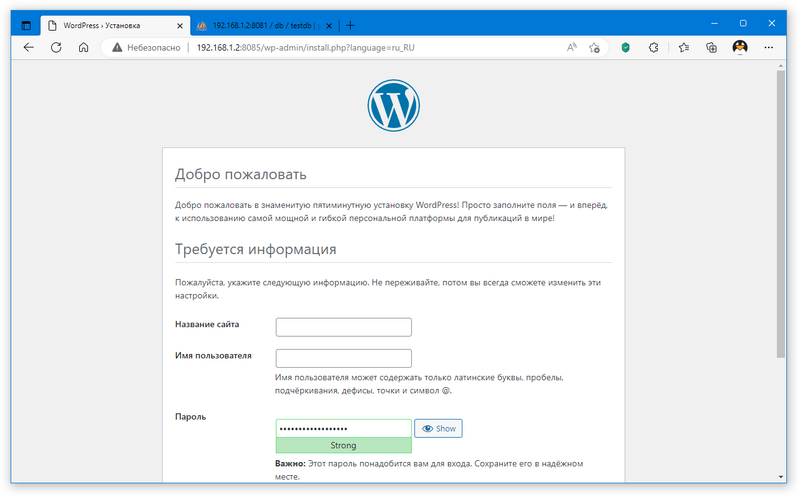Click the Небезопасно security label
This screenshot has width=800, height=496.
pyautogui.click(x=154, y=47)
